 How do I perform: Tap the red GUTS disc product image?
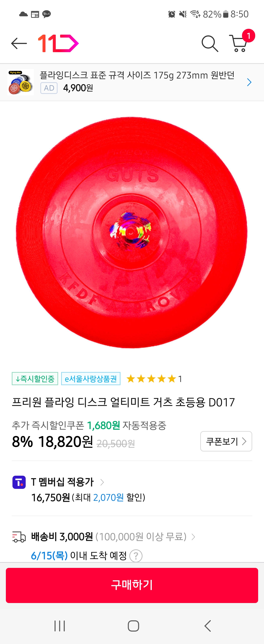[132, 232]
